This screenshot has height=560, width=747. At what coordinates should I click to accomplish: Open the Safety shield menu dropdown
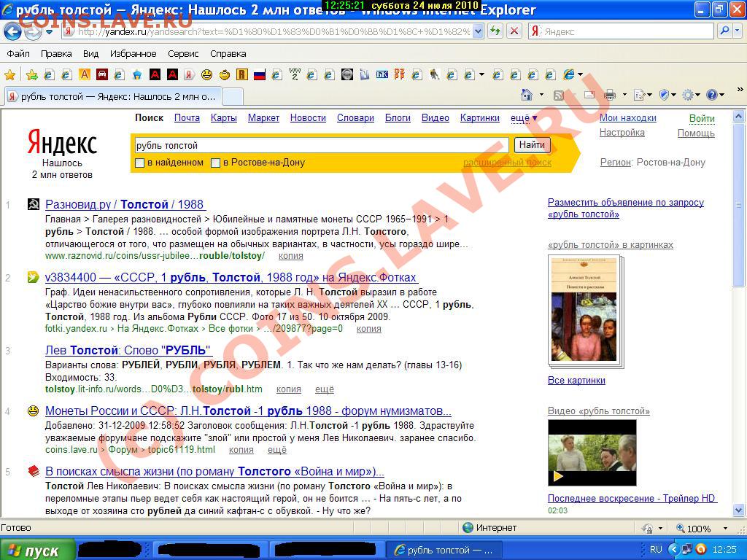coord(667,96)
